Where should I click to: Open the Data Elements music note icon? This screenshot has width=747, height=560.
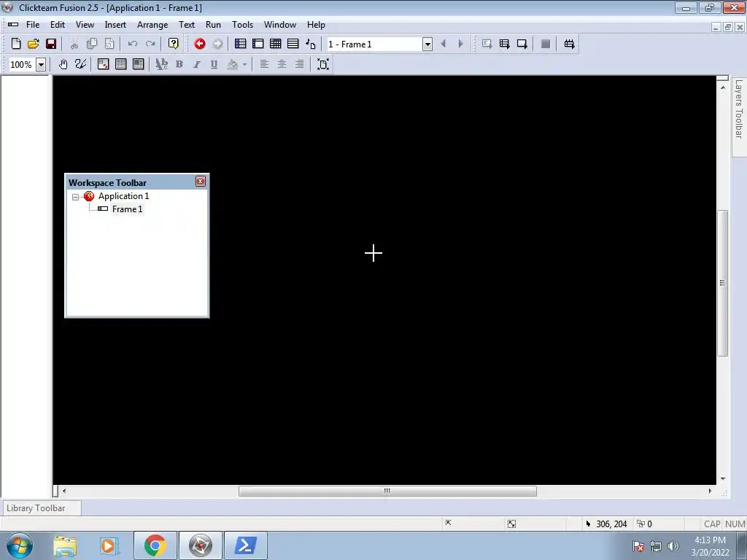click(x=311, y=44)
